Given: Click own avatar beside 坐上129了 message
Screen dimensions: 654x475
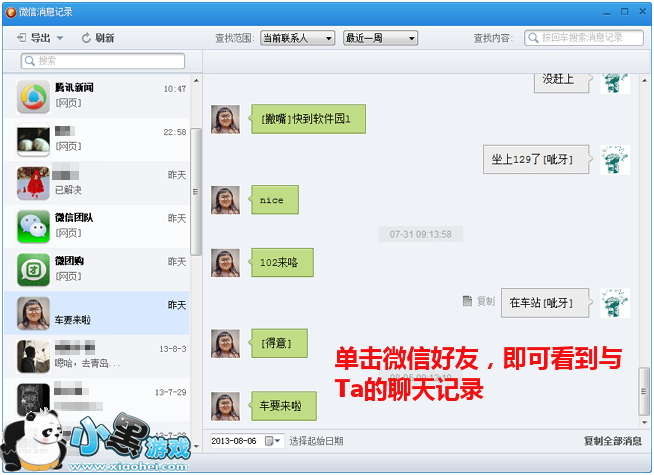Looking at the screenshot, I should click(x=615, y=159).
